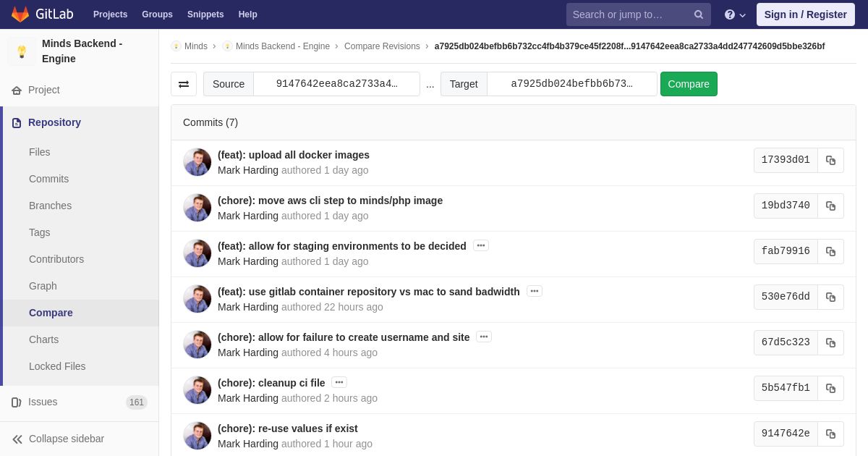
Task: Go to Charts in repository menu
Action: pos(43,340)
